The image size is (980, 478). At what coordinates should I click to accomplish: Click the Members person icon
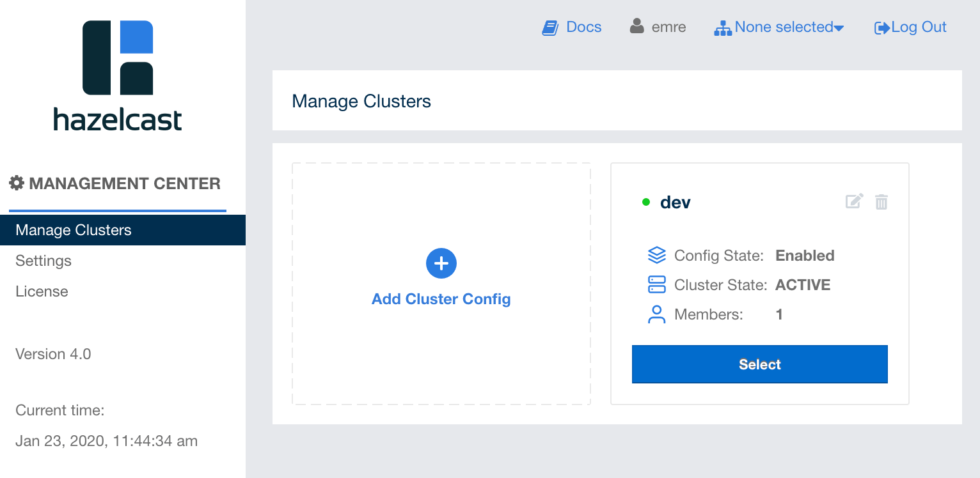point(657,314)
